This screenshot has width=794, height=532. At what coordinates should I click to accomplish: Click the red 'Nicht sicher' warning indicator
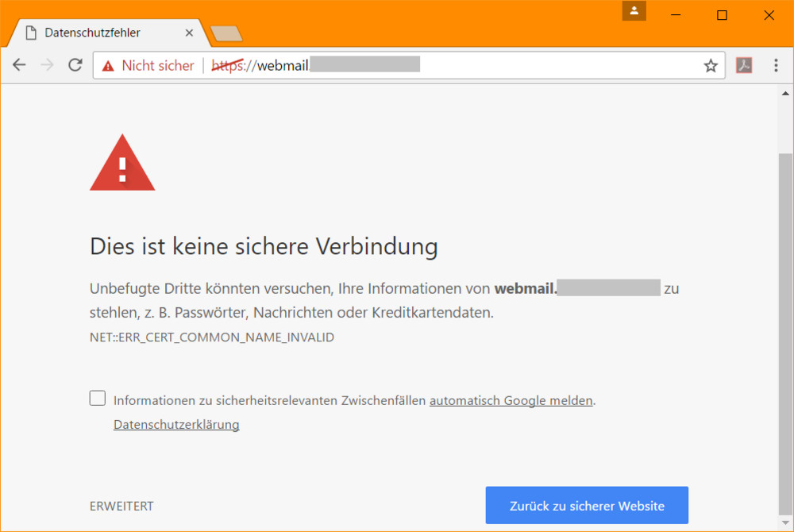click(x=148, y=66)
